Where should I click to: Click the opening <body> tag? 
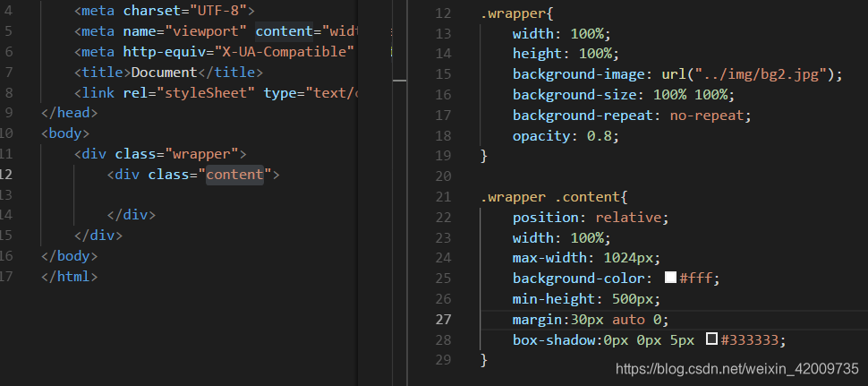click(x=65, y=133)
